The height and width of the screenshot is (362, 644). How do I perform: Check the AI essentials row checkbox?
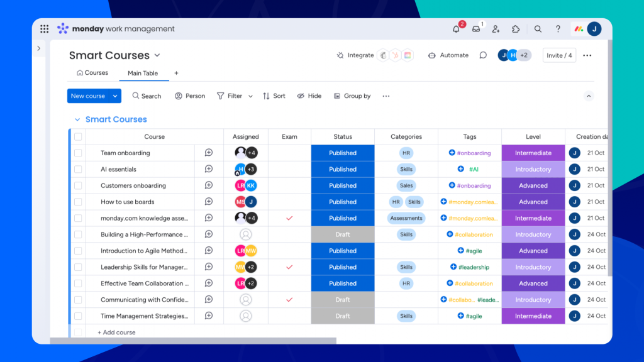tap(79, 168)
